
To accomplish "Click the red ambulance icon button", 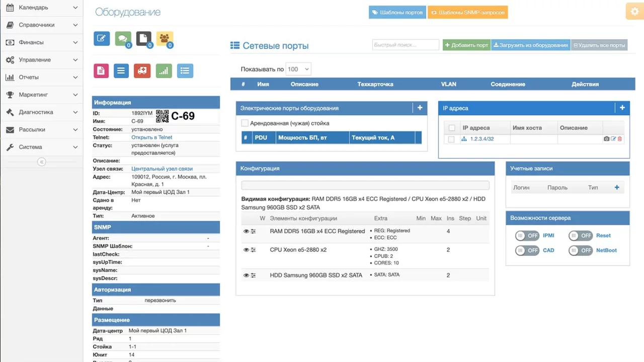I will pos(142,70).
